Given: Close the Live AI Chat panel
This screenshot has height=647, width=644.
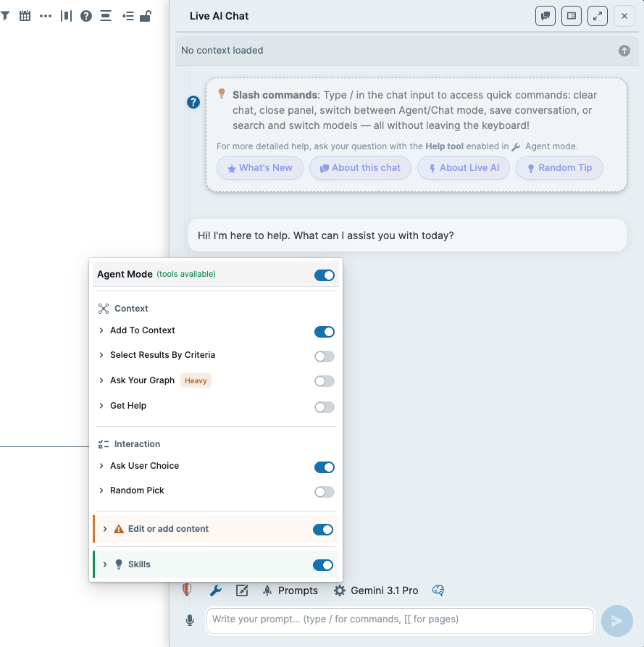Looking at the screenshot, I should click(x=624, y=16).
